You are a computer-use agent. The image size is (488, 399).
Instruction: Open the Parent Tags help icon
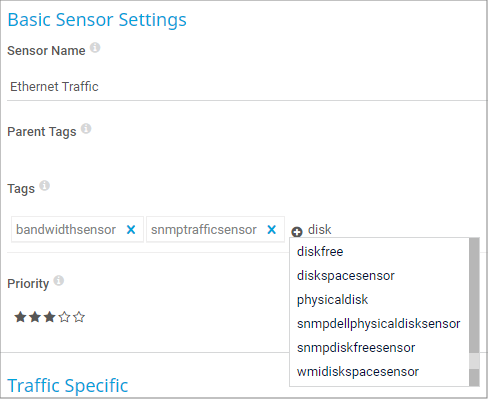(x=86, y=129)
